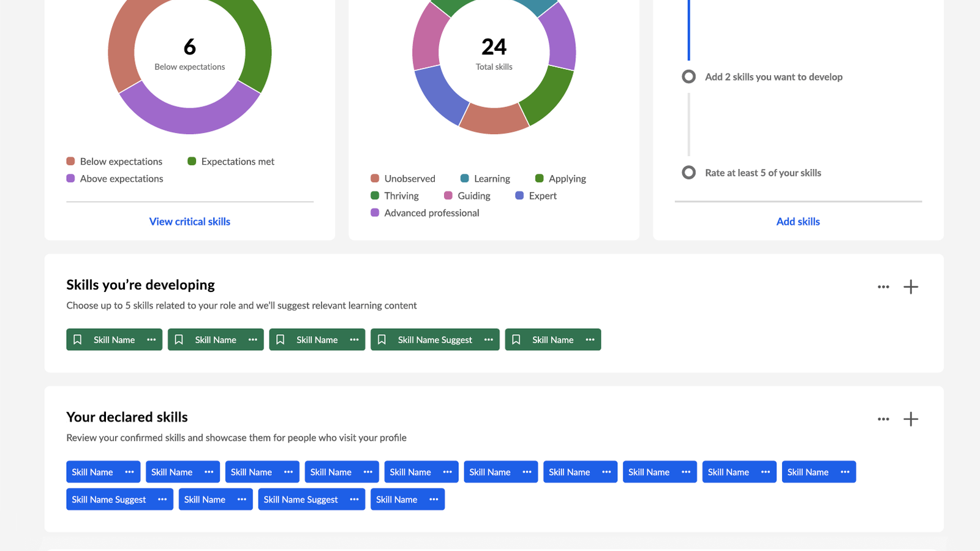Image resolution: width=980 pixels, height=551 pixels.
Task: Open more options for Skills you're developing
Action: coord(883,287)
